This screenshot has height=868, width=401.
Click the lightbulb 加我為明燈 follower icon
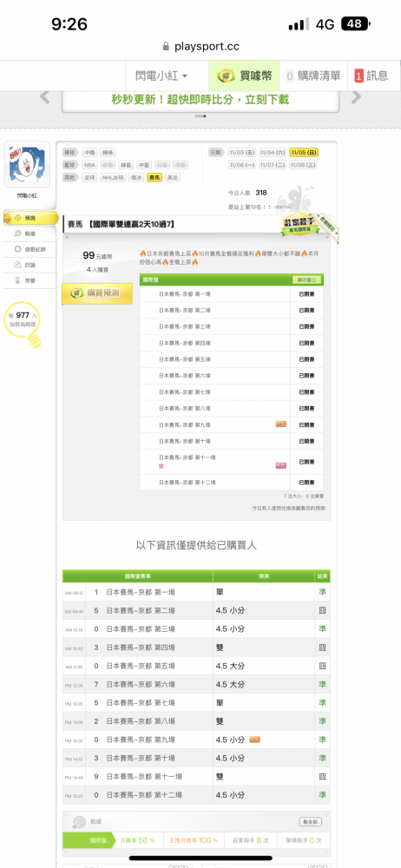point(23,325)
